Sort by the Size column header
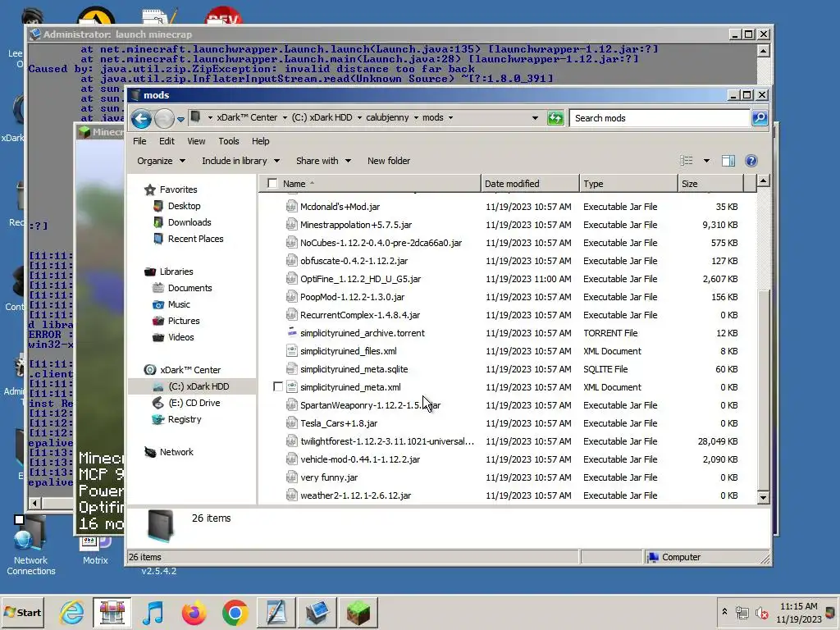 [x=710, y=184]
